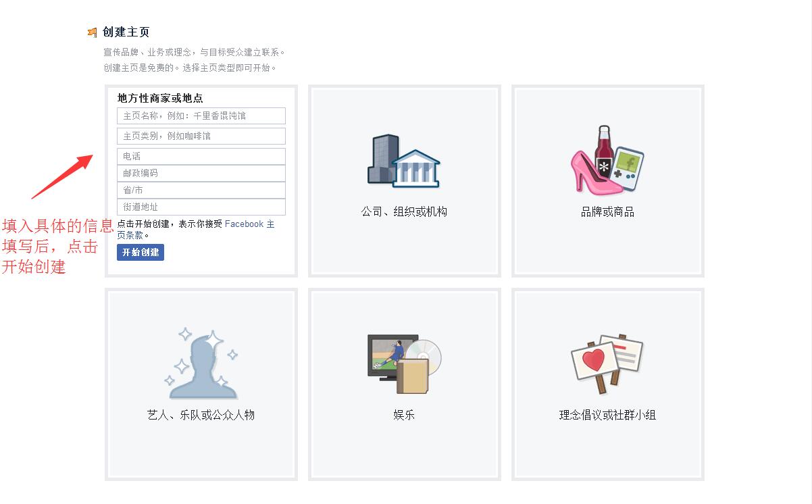
Task: Click the sparkling person silhouette icon
Action: pyautogui.click(x=201, y=364)
